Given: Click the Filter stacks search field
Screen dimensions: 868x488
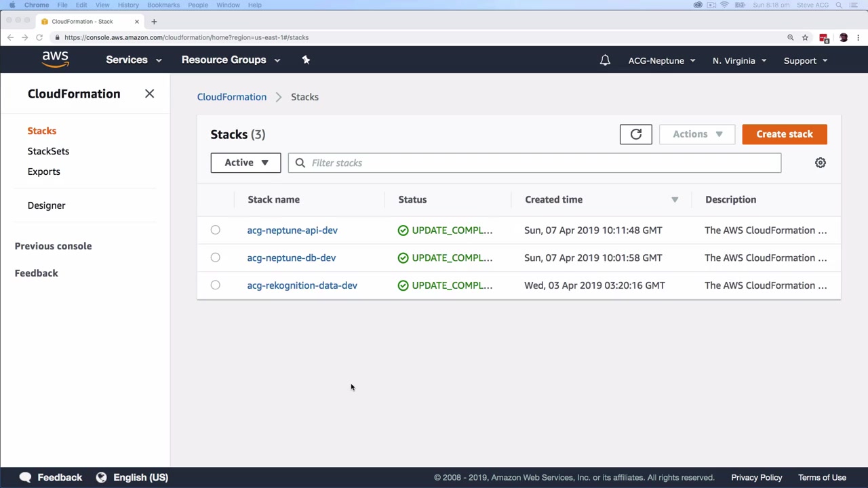Looking at the screenshot, I should coord(534,163).
